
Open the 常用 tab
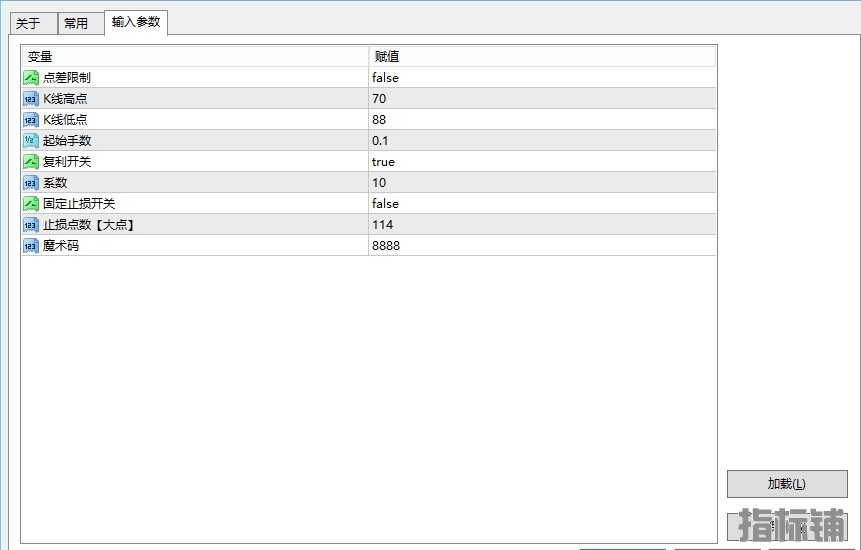(x=76, y=23)
